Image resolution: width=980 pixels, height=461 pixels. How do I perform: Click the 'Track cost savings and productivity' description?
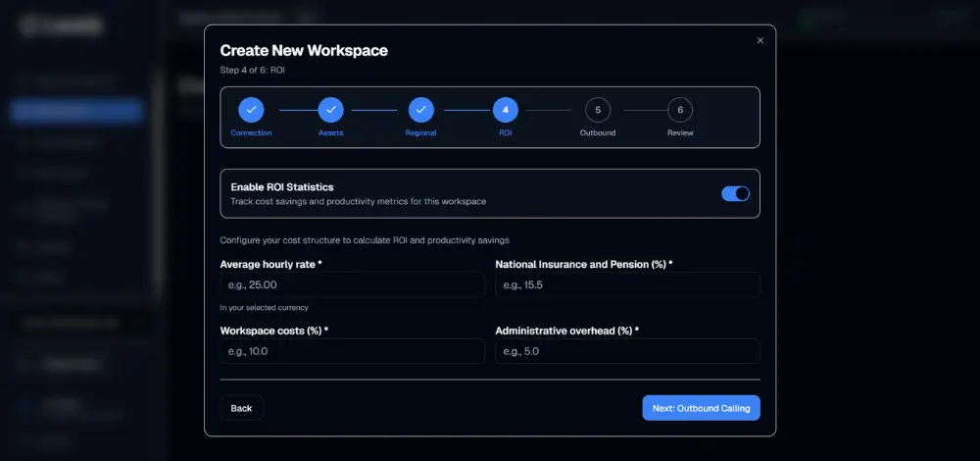coord(358,201)
